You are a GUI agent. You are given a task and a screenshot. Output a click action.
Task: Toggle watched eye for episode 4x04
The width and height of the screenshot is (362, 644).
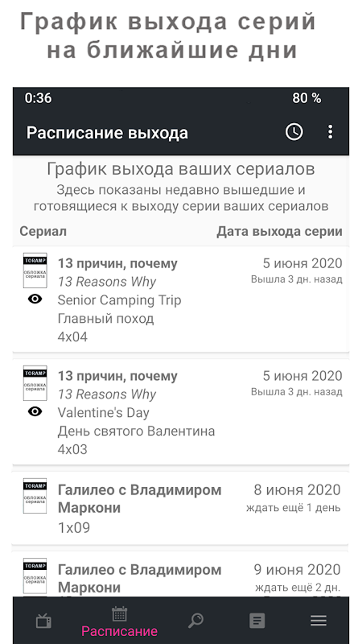pos(35,299)
